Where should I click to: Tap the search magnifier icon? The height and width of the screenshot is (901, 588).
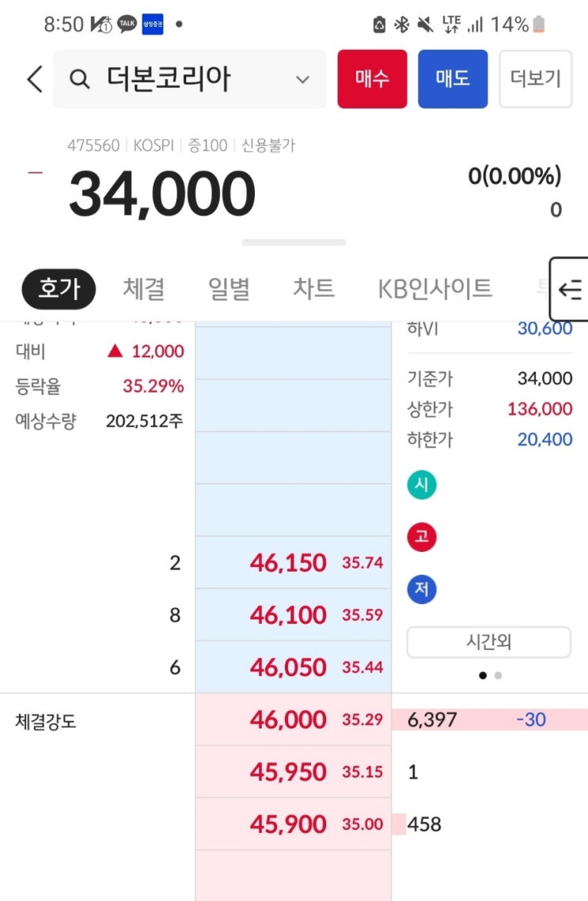pos(80,79)
